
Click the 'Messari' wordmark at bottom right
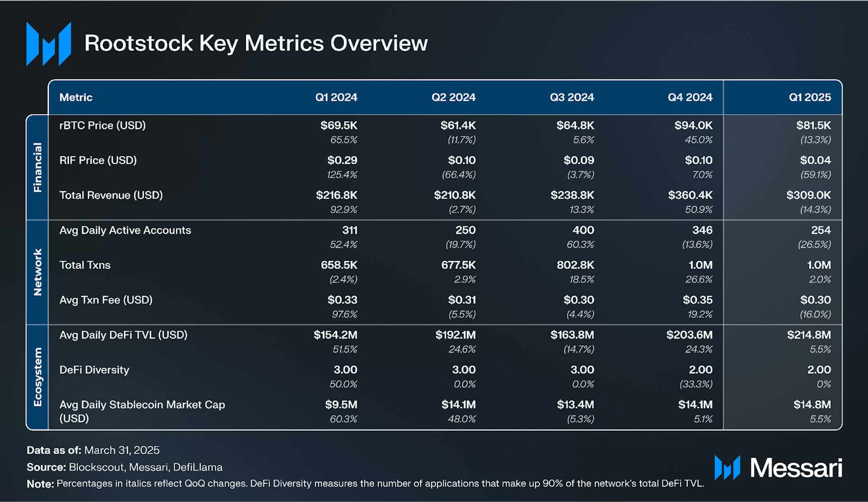coord(796,468)
